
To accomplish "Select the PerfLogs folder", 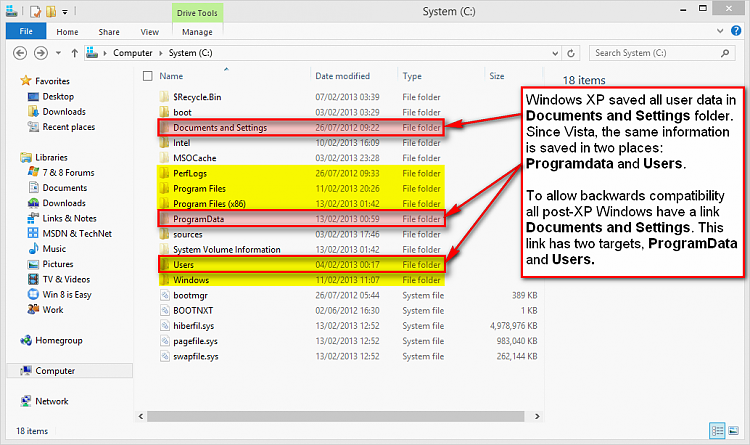I will tap(301, 173).
